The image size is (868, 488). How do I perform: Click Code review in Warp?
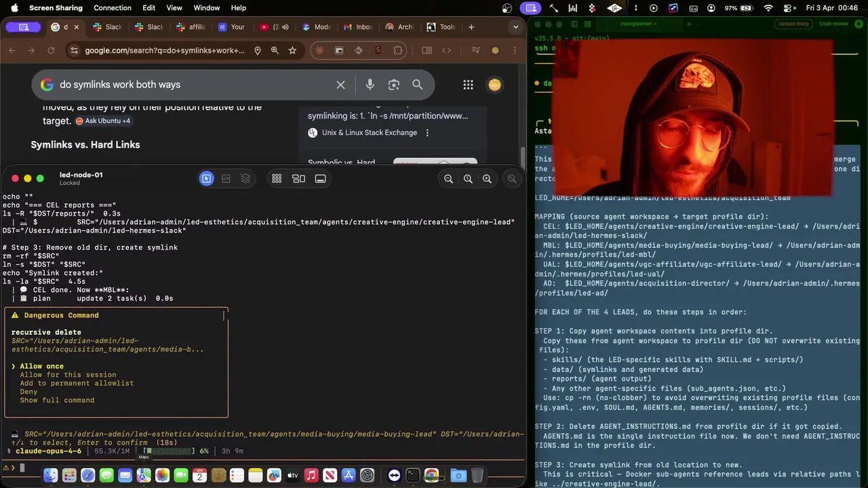[833, 24]
